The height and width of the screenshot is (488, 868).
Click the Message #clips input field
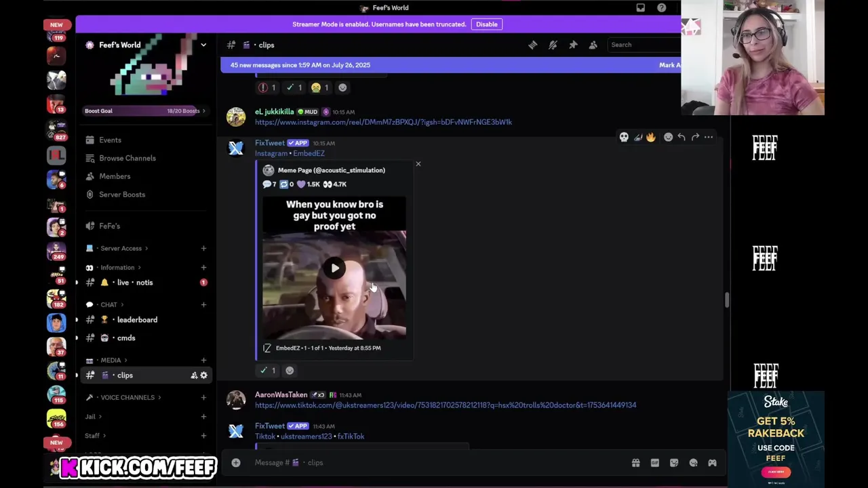coord(434,463)
